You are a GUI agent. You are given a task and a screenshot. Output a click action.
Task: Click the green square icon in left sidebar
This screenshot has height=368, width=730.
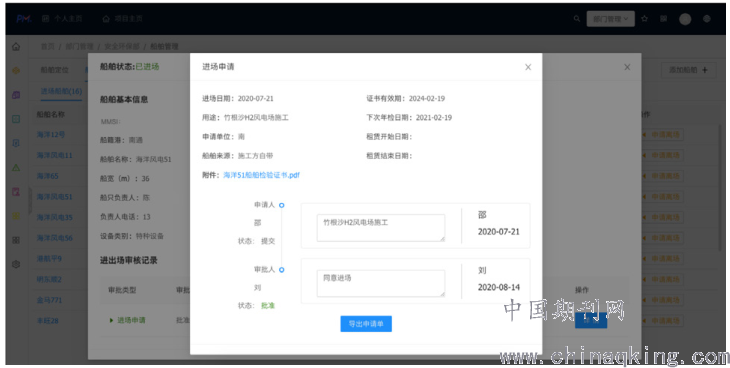tap(16, 119)
